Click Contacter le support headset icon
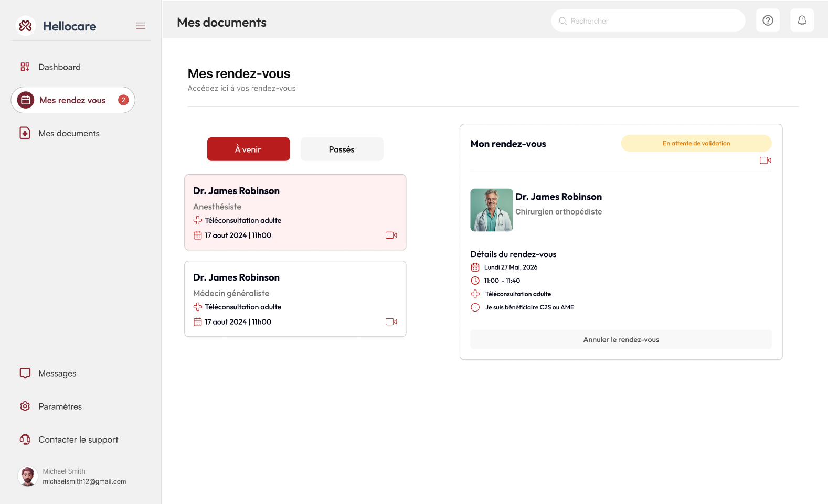The width and height of the screenshot is (828, 504). click(x=25, y=439)
